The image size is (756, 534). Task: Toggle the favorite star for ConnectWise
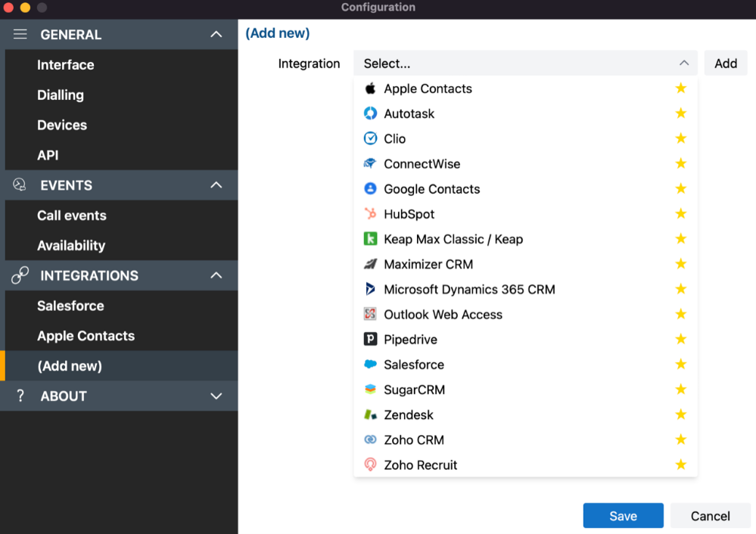point(681,163)
